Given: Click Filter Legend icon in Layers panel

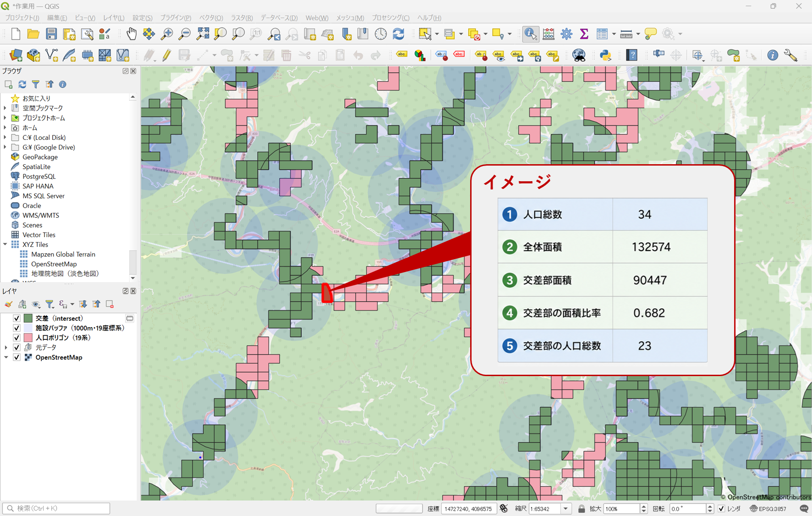Looking at the screenshot, I should (49, 304).
